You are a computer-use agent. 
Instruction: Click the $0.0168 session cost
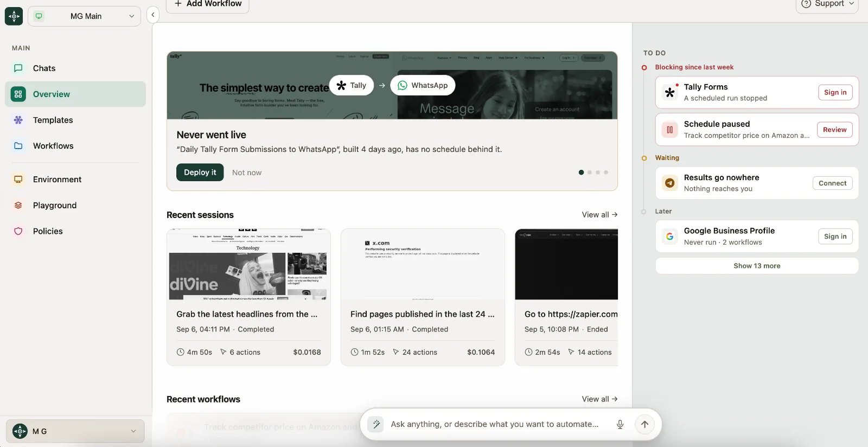click(x=307, y=352)
